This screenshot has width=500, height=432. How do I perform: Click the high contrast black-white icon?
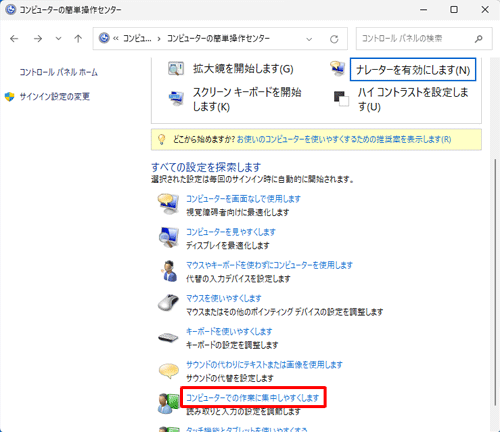[341, 99]
